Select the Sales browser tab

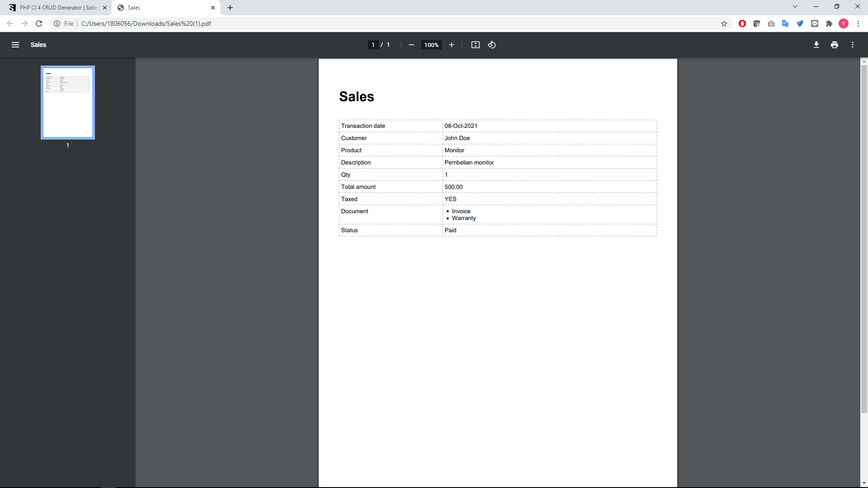tap(163, 8)
